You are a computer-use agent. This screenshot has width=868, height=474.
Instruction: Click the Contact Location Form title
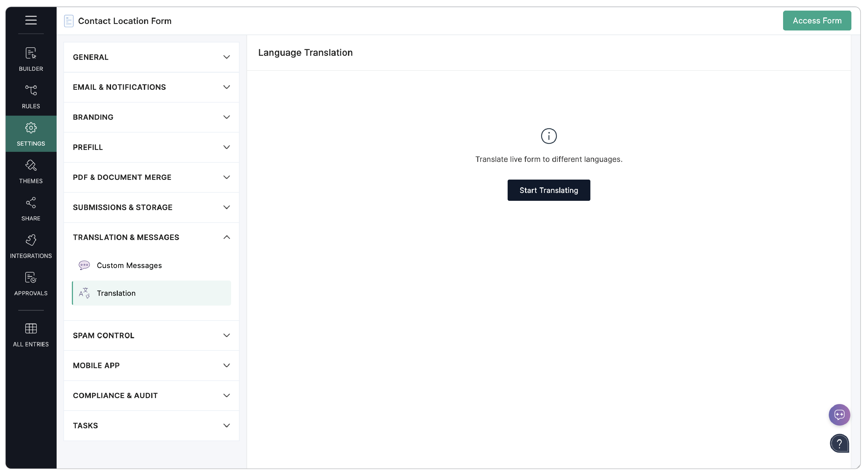[x=124, y=21]
